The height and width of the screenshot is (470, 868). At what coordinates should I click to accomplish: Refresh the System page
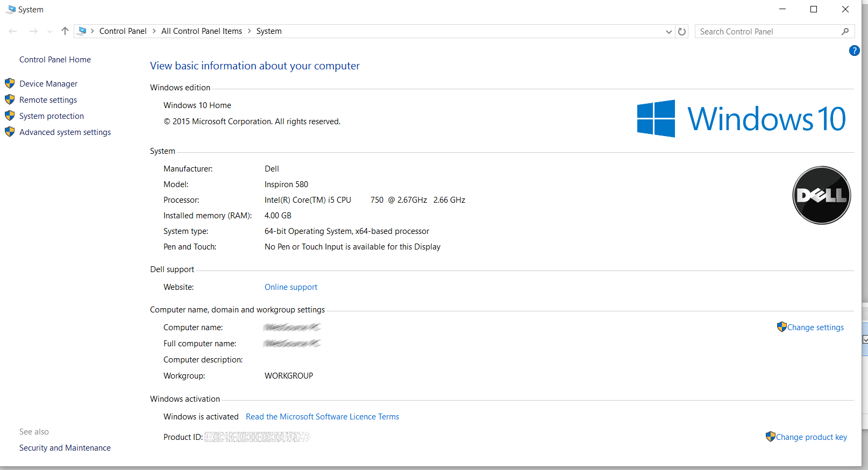pyautogui.click(x=682, y=32)
